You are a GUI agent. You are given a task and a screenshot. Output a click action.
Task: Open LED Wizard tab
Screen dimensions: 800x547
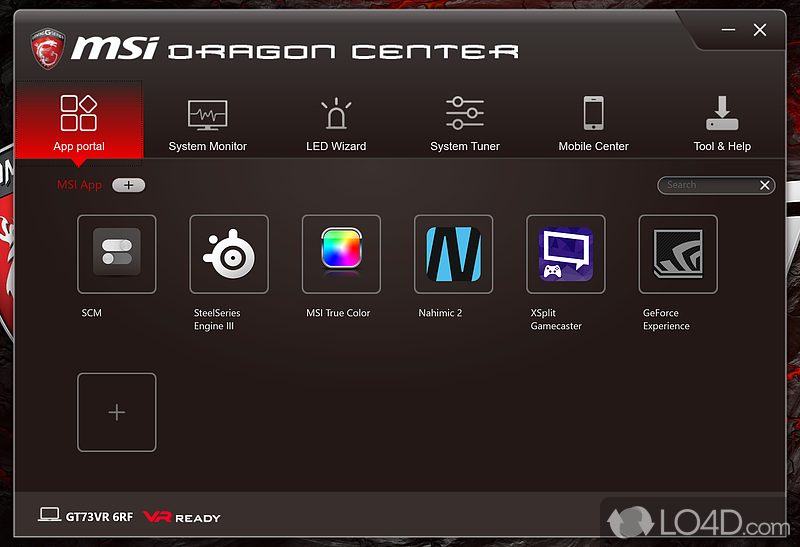(x=336, y=125)
